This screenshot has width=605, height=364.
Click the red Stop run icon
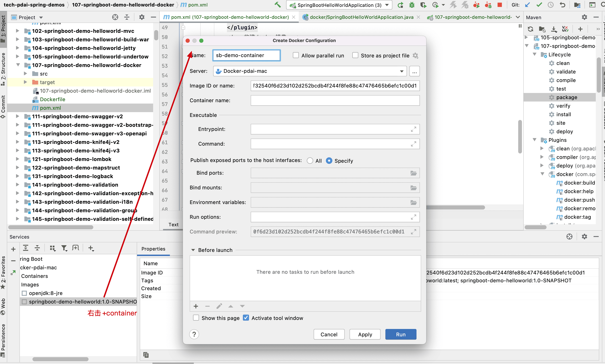[x=500, y=5]
